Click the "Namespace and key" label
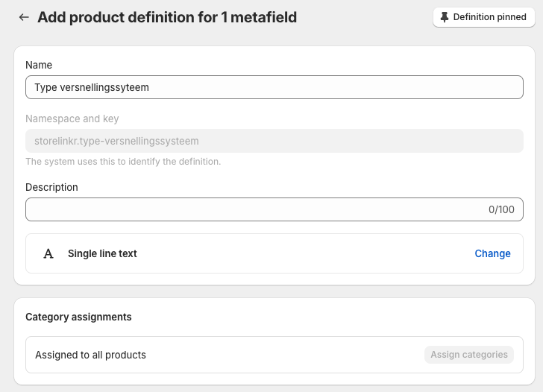Viewport: 543px width, 392px height. click(72, 118)
